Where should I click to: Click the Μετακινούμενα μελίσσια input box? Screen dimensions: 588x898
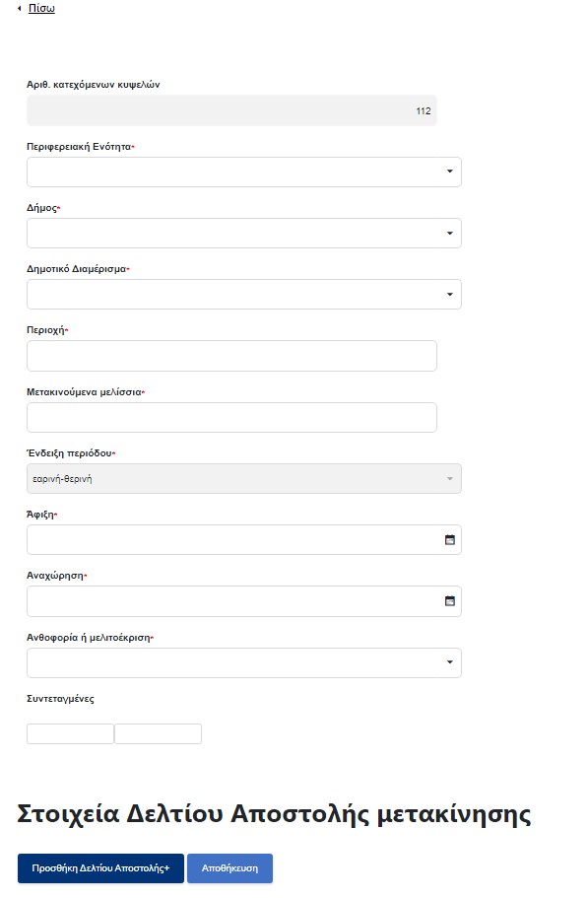[231, 418]
